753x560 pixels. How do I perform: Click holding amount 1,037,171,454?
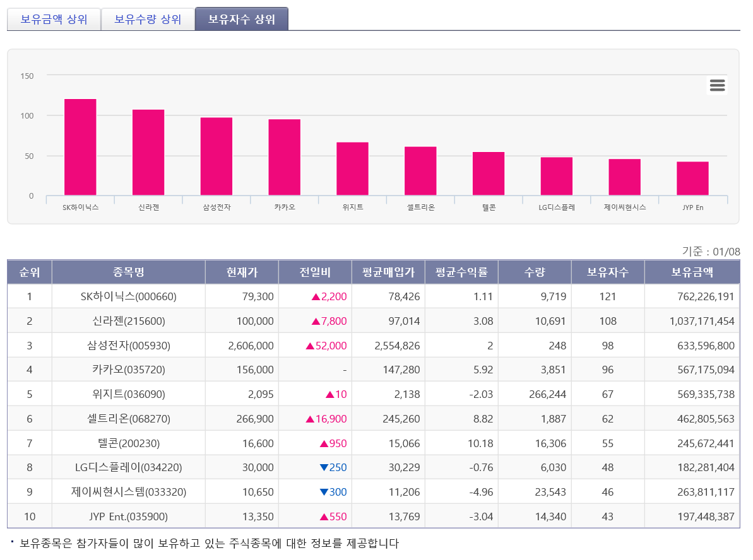702,321
